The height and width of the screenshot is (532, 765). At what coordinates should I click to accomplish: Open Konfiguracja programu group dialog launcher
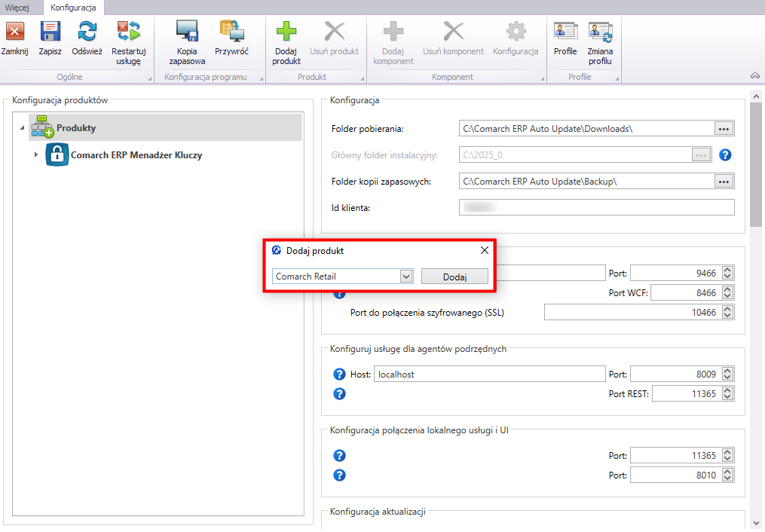click(x=262, y=78)
